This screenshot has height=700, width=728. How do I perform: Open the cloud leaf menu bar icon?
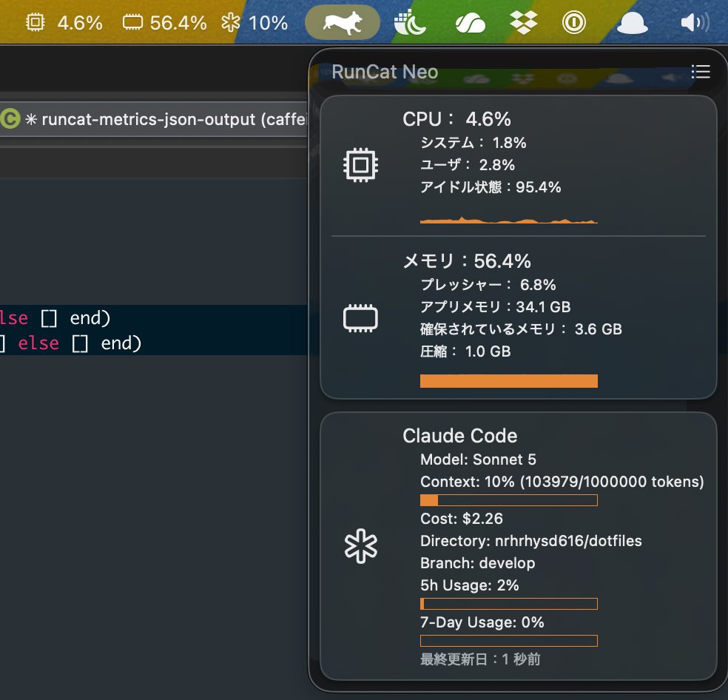tap(470, 23)
